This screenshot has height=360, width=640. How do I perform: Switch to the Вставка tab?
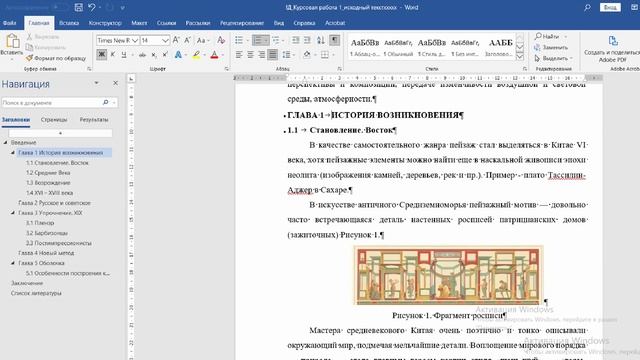[x=69, y=23]
